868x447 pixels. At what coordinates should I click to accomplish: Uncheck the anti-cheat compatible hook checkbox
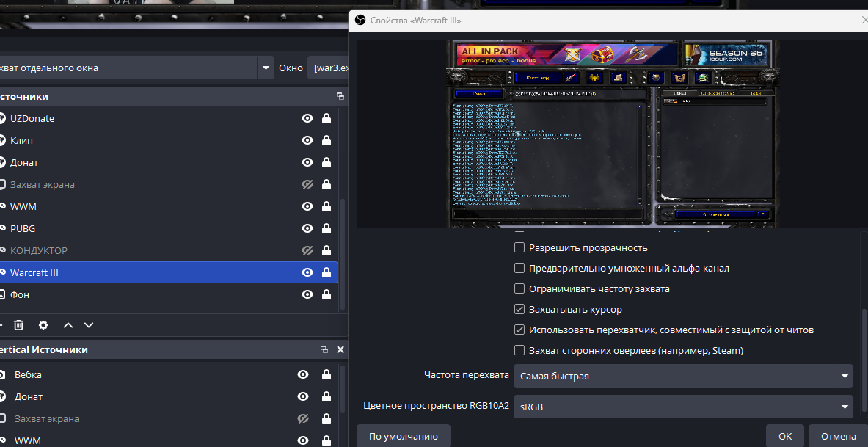519,330
